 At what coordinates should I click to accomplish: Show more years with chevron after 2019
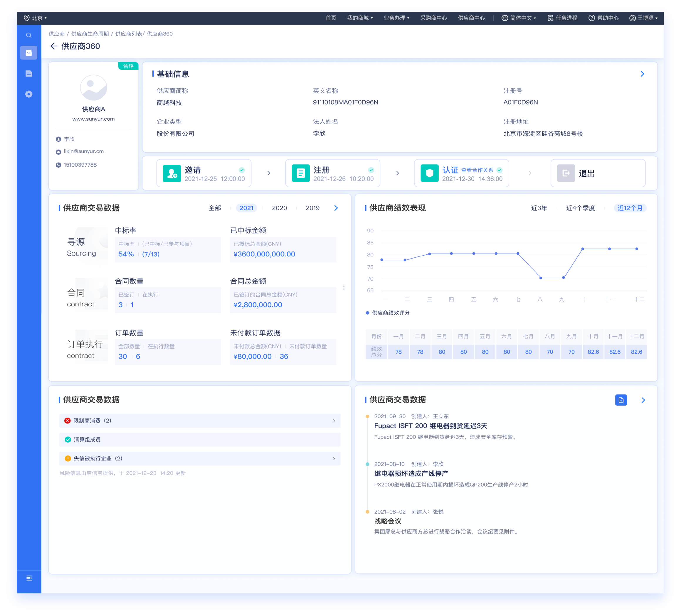pos(336,208)
